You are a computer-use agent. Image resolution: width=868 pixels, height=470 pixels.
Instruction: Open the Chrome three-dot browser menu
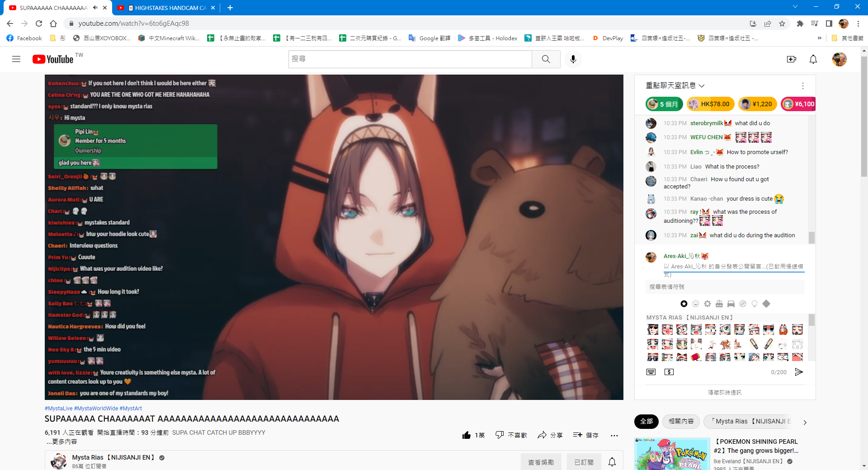(x=858, y=23)
